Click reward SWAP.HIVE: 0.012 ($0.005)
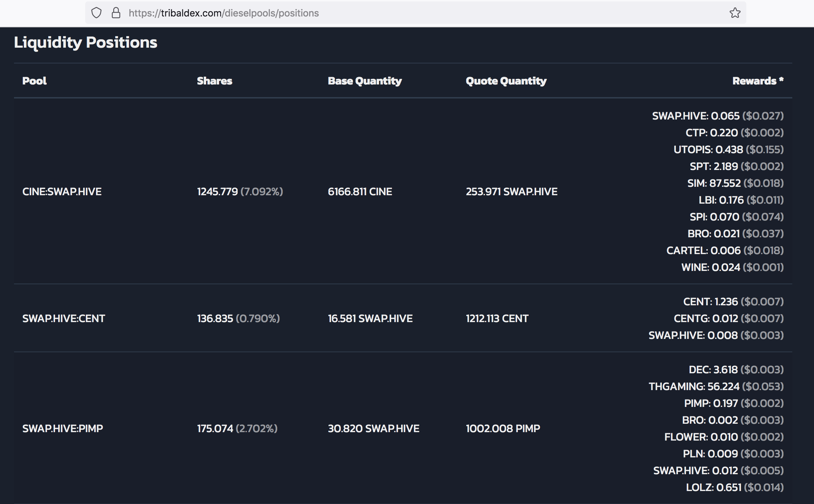This screenshot has height=504, width=814. [719, 471]
